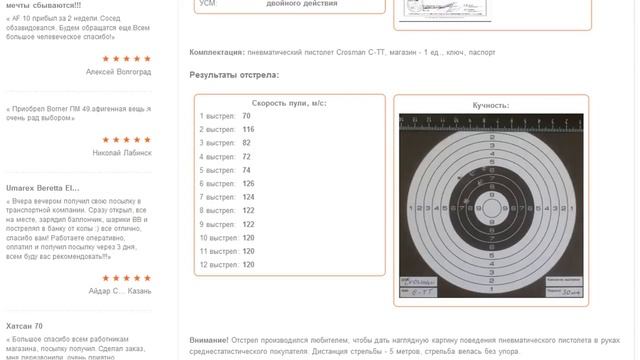The image size is (640, 360).
Task: Click the star rating above Николай Лабинск
Action: pos(127,140)
